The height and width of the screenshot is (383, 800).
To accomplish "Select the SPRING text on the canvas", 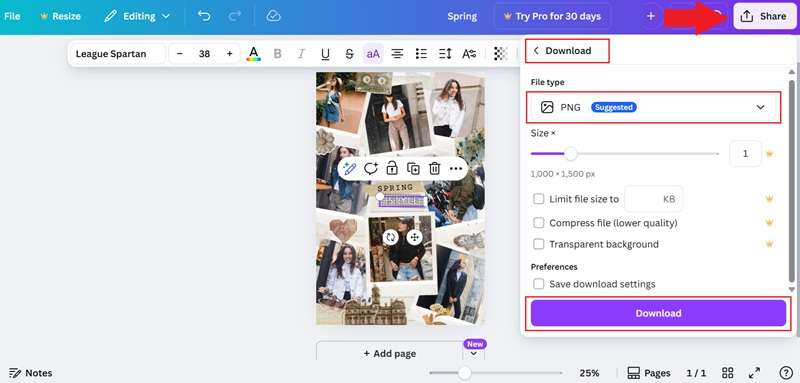I will [x=395, y=188].
